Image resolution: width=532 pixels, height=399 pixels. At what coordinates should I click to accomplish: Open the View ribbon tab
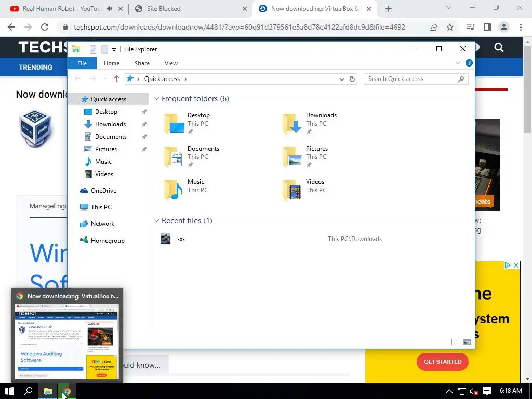point(171,63)
